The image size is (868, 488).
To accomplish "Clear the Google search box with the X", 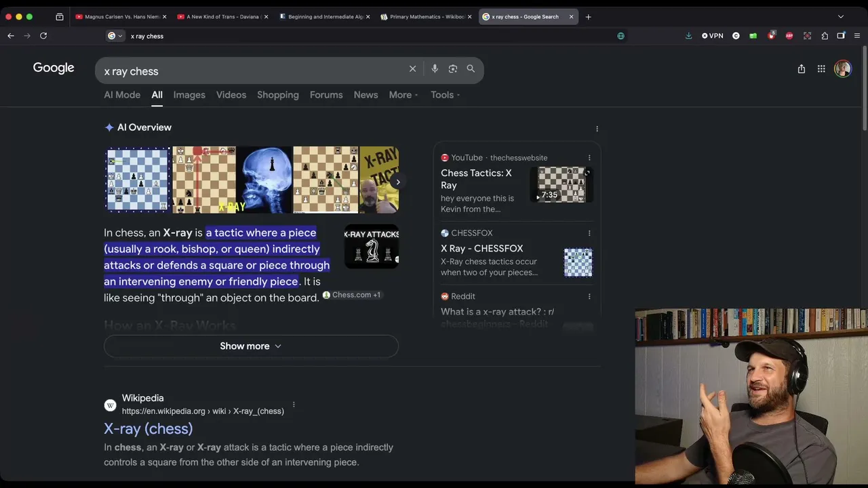I will click(412, 68).
